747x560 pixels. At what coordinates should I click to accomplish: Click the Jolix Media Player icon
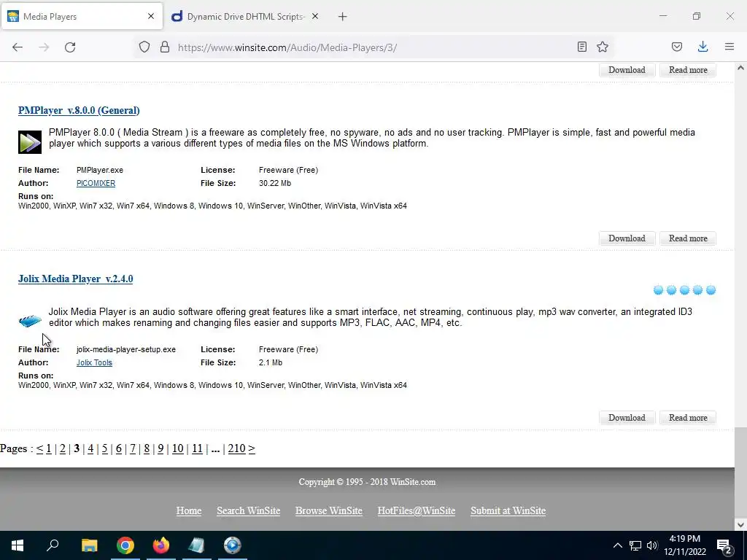tap(30, 321)
